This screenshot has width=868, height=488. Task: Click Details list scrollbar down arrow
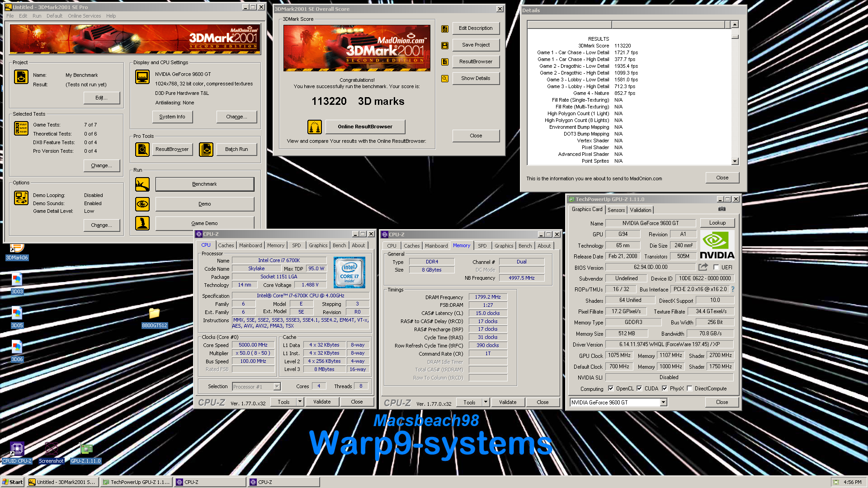tap(735, 161)
